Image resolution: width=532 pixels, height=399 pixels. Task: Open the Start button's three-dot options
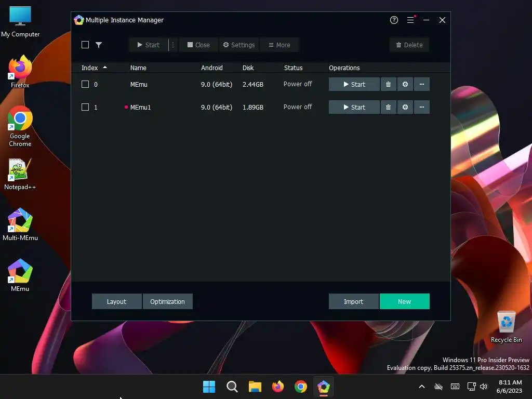tap(172, 45)
